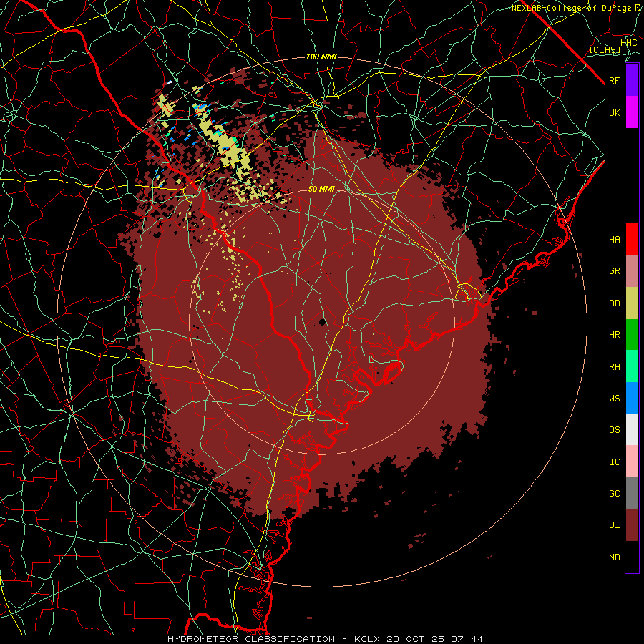Click the white DS legend color swatch
644x644 pixels.
coord(632,429)
